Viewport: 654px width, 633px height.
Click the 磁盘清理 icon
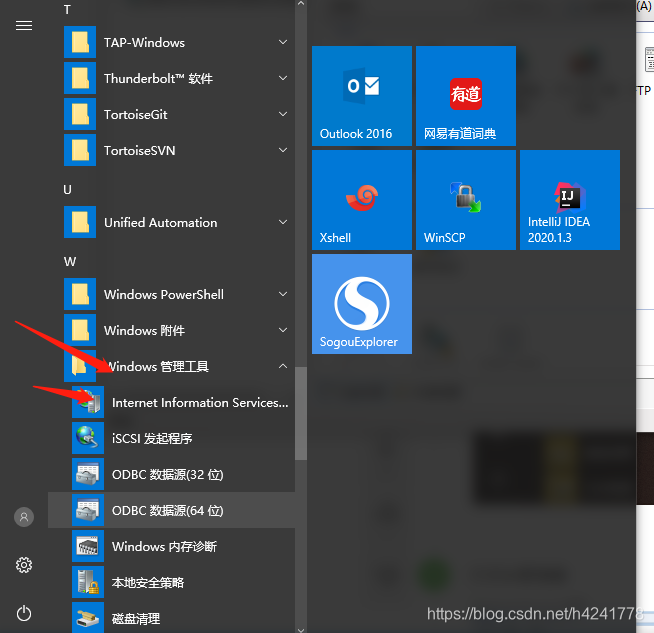88,618
